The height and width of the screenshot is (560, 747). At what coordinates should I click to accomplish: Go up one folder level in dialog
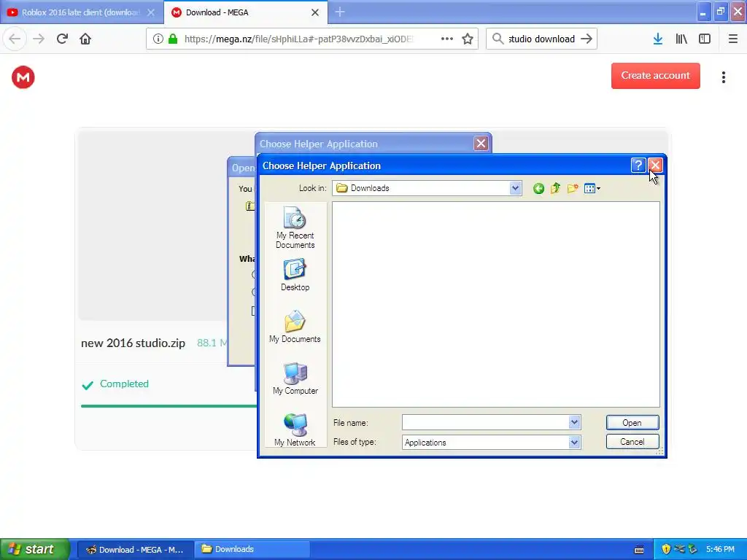pos(555,189)
